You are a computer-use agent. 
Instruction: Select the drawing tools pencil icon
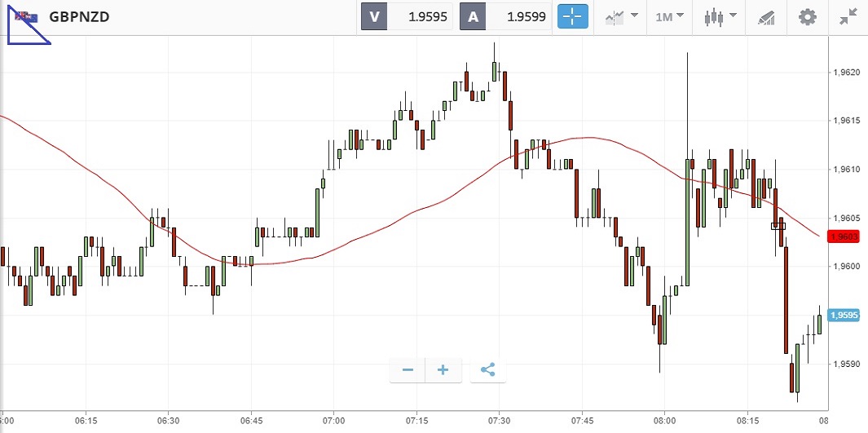[x=766, y=16]
